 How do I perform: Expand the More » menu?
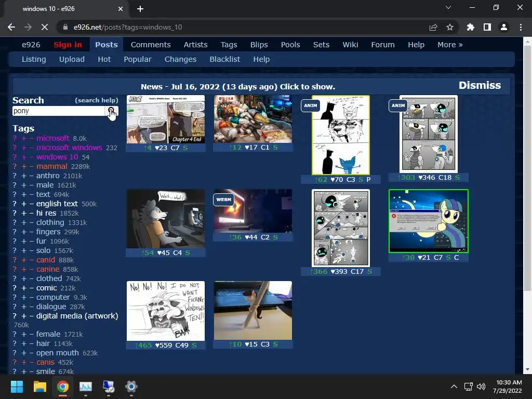[x=450, y=45]
